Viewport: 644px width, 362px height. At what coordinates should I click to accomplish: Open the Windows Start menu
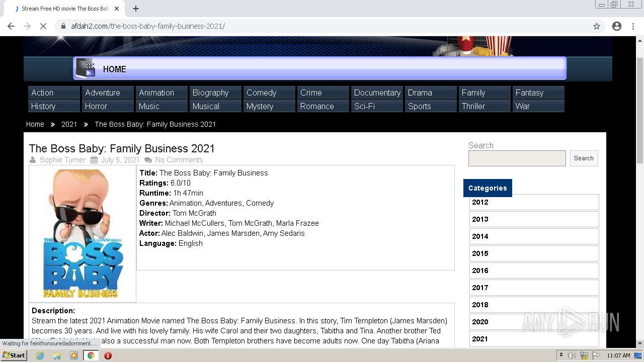coord(14,355)
